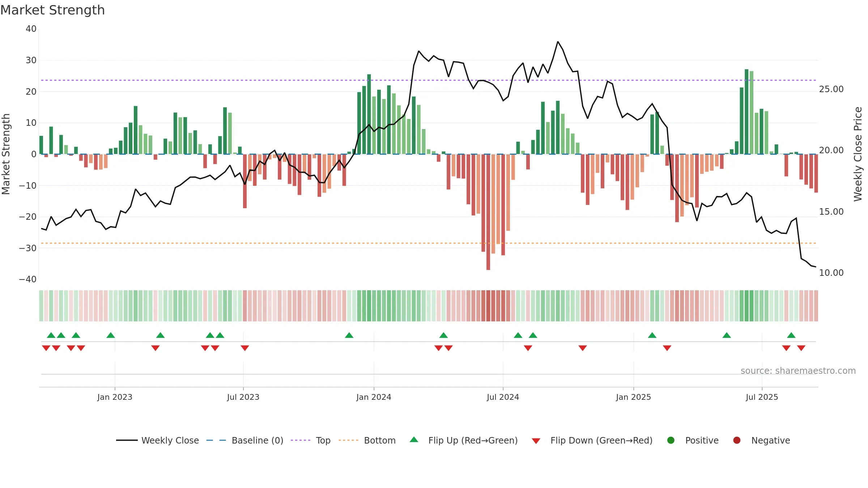Click the −40 strength axis label
Screen dimensions: 868x488
[27, 279]
